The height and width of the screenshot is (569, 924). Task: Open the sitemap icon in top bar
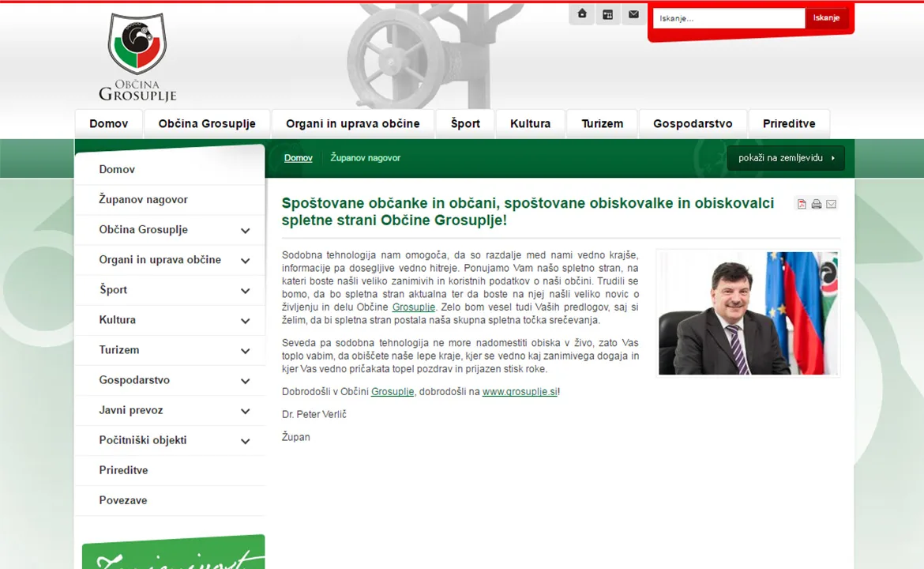coord(607,14)
